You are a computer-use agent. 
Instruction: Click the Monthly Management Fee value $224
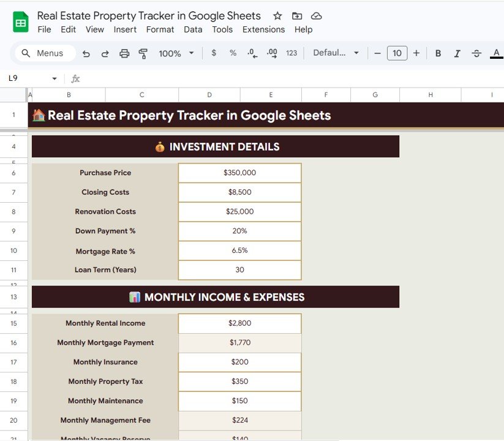click(x=240, y=420)
